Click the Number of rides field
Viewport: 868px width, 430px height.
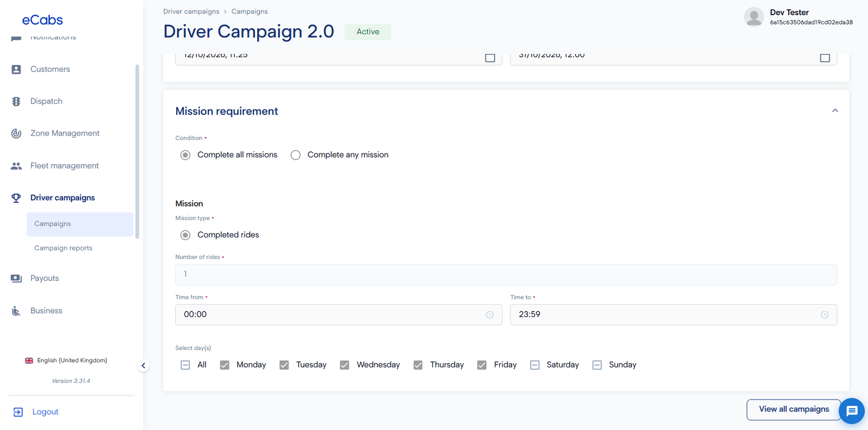click(506, 275)
